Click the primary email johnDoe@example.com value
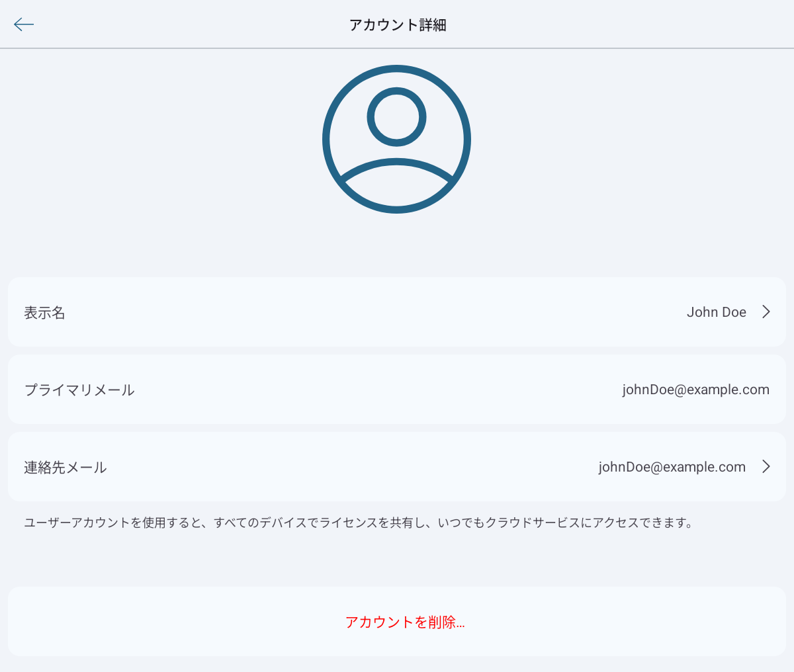This screenshot has width=794, height=672. pos(695,390)
